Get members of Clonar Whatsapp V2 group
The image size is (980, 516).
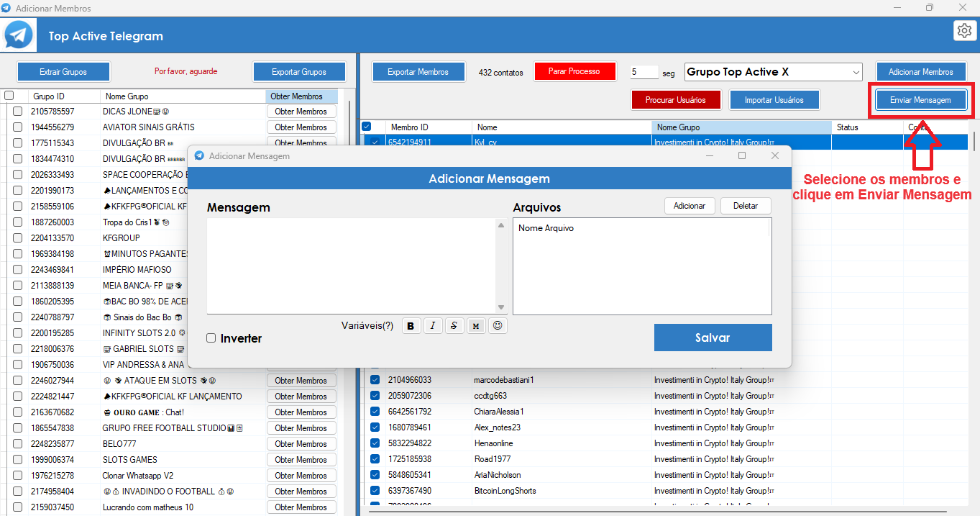pos(301,476)
